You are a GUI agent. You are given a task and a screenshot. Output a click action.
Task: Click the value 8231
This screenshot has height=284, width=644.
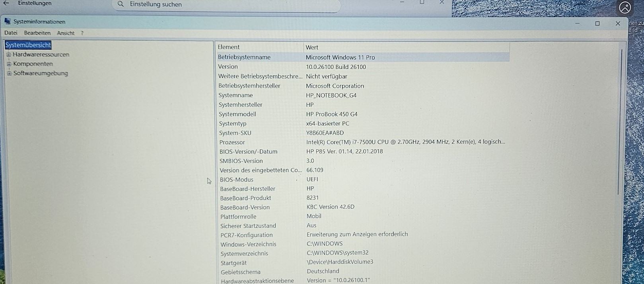(x=313, y=198)
